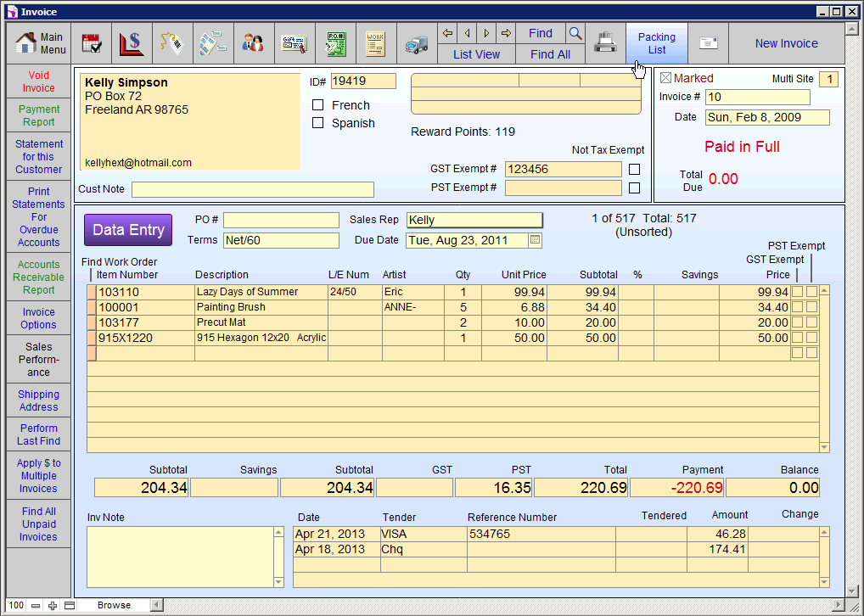864x616 pixels.
Task: Click Perform Last Find
Action: [38, 434]
